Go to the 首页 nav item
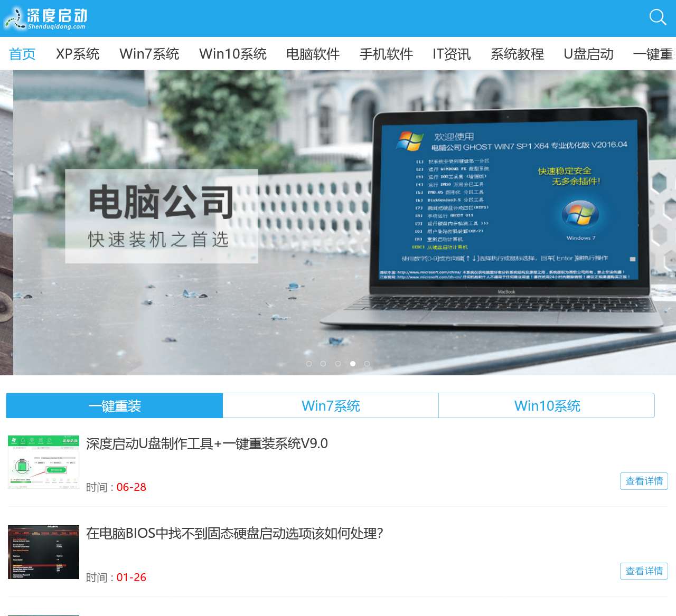The width and height of the screenshot is (676, 616). pyautogui.click(x=22, y=54)
